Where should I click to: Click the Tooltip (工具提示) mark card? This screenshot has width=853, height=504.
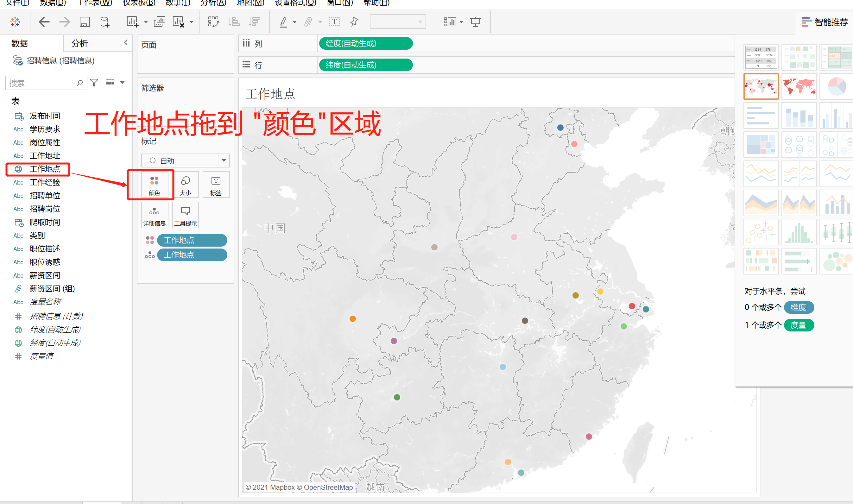186,215
